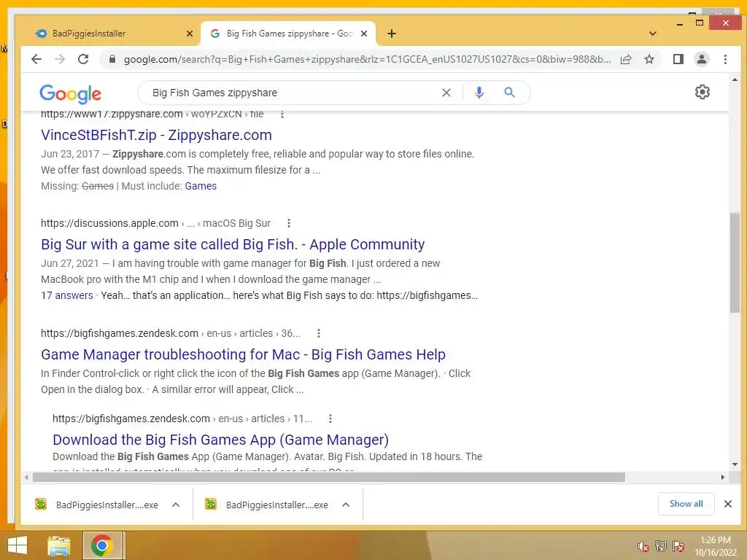
Task: Click Chrome icon in taskbar
Action: [102, 545]
